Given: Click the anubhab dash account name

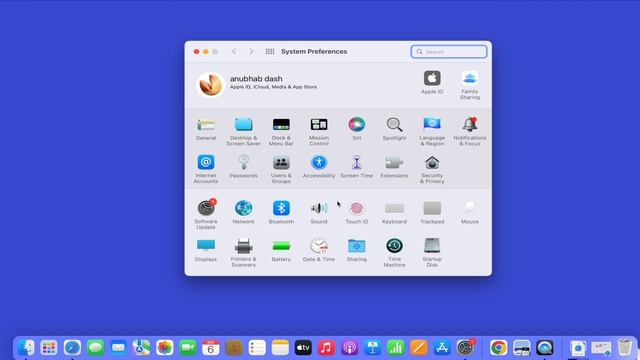Looking at the screenshot, I should 256,78.
